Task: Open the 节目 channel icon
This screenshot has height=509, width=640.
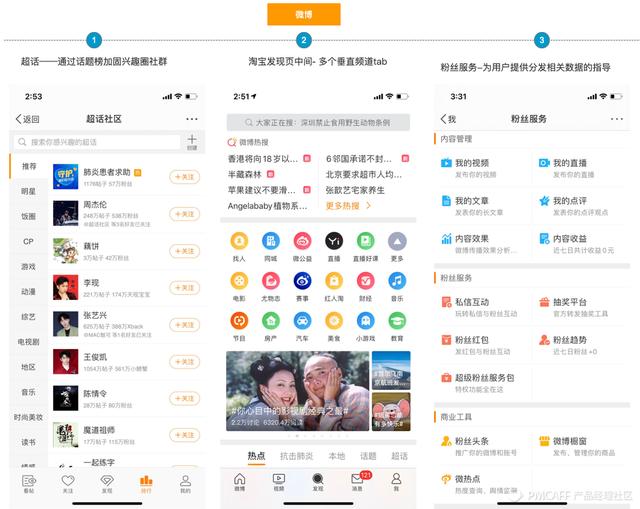Action: pos(239,321)
